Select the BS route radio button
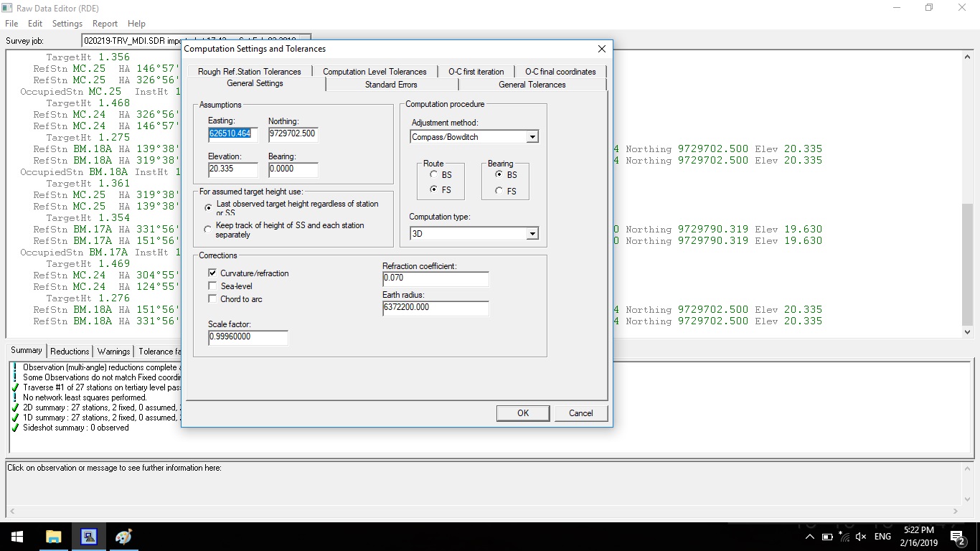980x551 pixels. click(435, 174)
